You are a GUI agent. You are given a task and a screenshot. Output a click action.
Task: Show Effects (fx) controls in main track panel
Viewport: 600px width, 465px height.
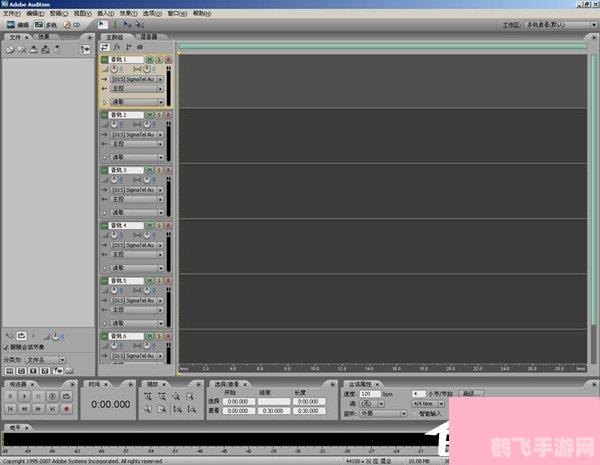[117, 47]
